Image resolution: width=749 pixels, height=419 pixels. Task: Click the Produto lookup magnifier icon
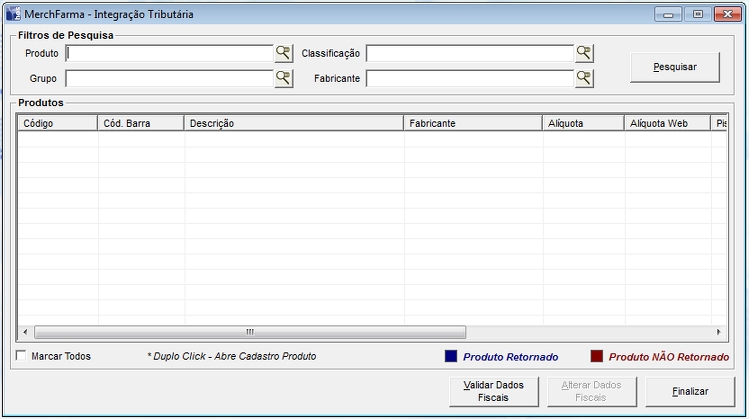tap(284, 53)
